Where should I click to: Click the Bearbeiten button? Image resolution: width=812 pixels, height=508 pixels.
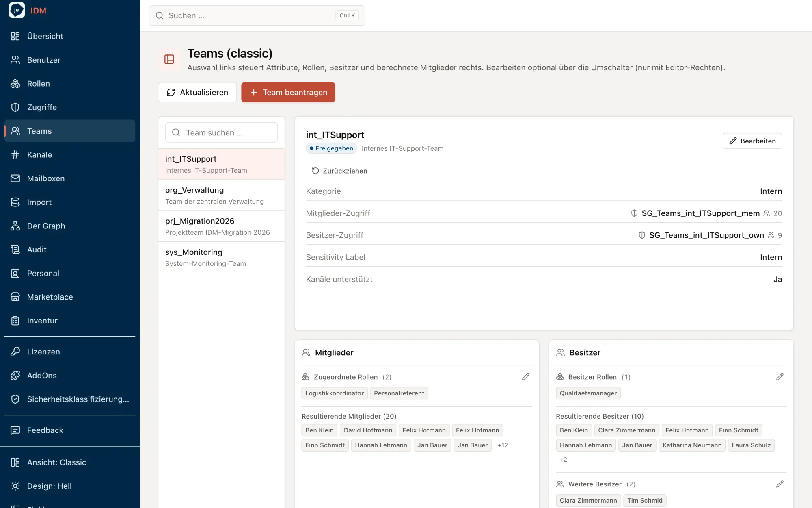click(x=752, y=141)
